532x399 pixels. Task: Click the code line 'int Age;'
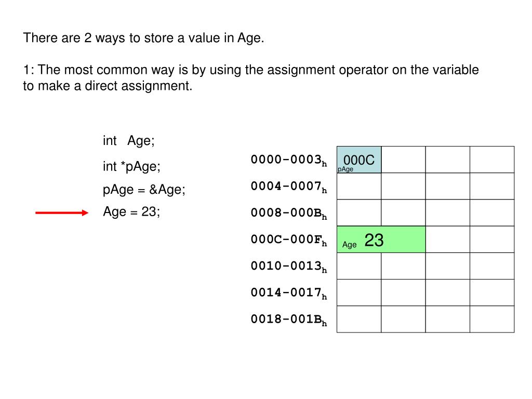129,140
